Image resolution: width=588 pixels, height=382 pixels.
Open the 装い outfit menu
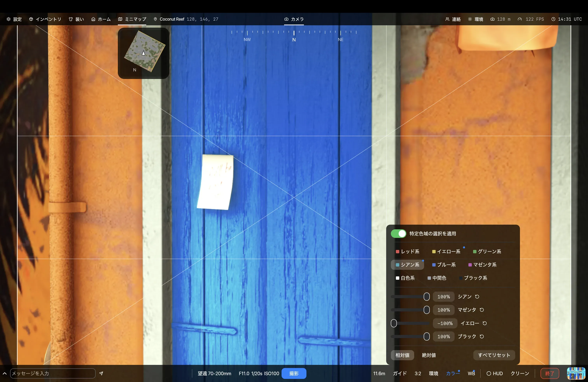coord(76,19)
